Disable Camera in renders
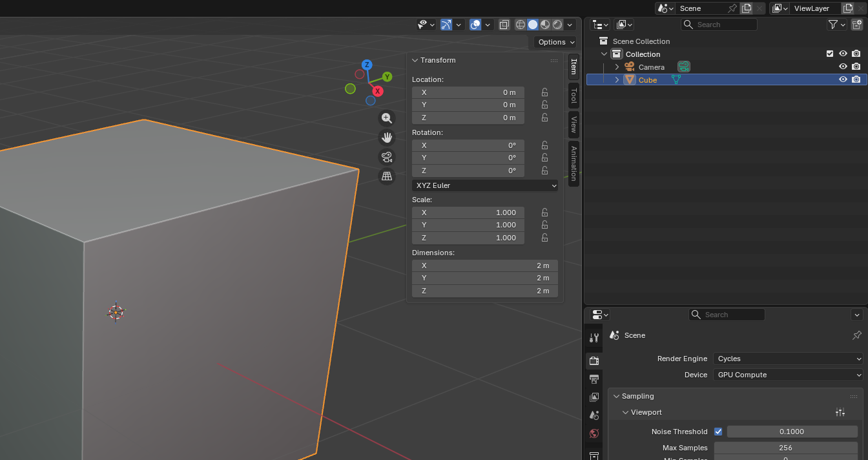The height and width of the screenshot is (460, 868). click(x=856, y=67)
